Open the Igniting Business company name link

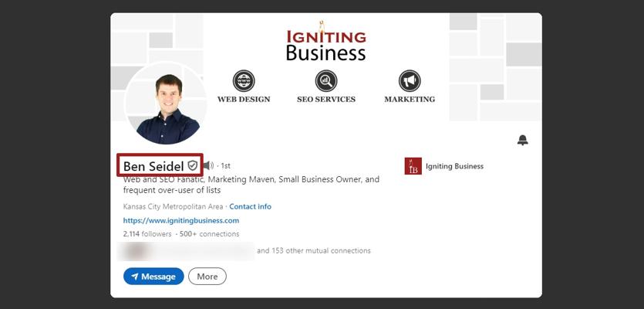(454, 166)
